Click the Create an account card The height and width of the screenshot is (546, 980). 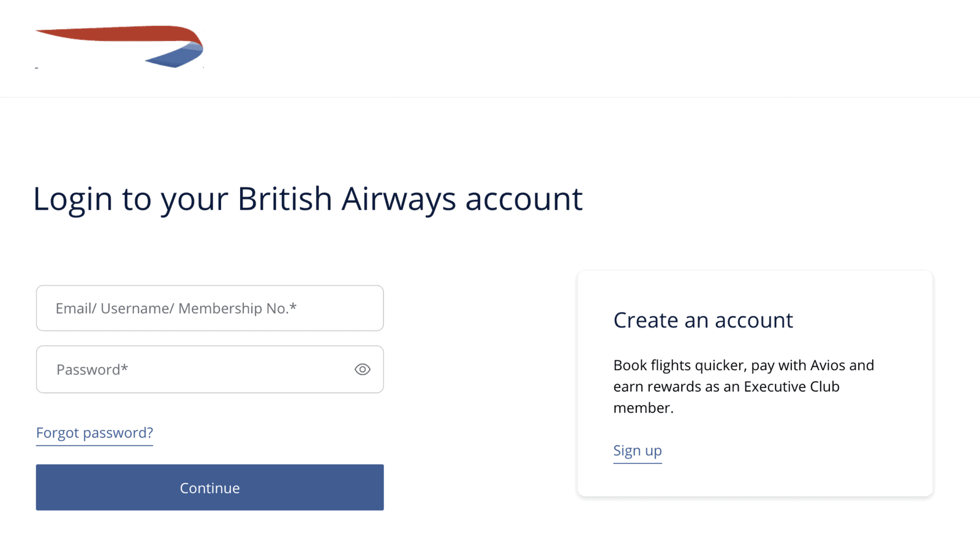(x=755, y=383)
